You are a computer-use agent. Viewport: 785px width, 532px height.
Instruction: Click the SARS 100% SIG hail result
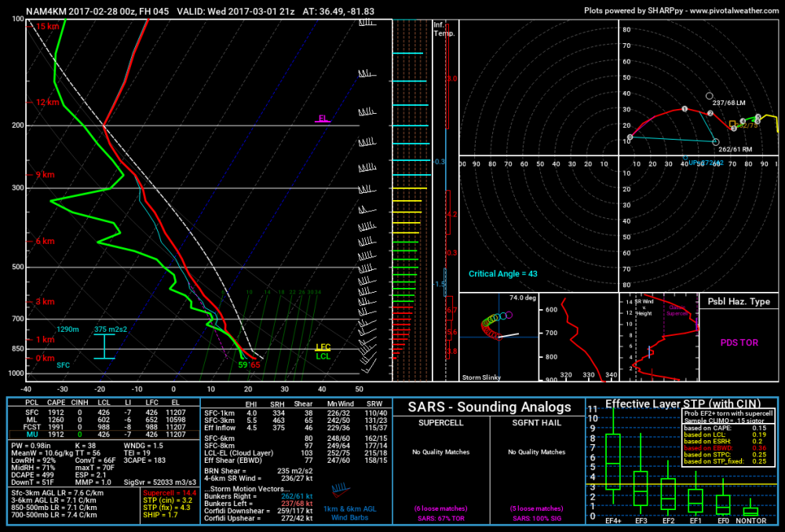[536, 519]
